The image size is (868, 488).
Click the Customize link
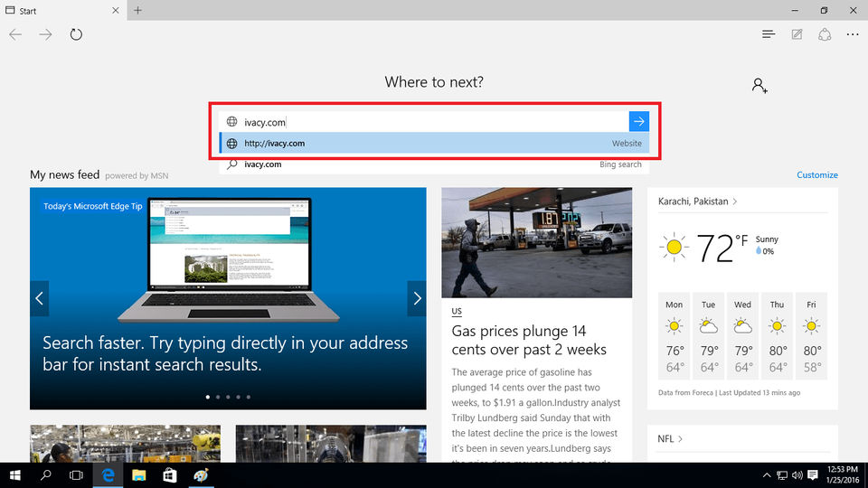pyautogui.click(x=817, y=174)
